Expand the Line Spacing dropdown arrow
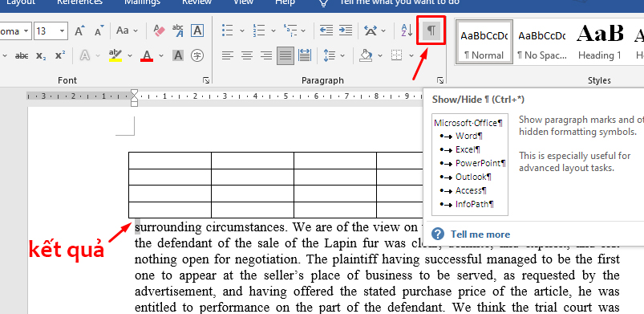Image resolution: width=644 pixels, height=314 pixels. [x=342, y=55]
